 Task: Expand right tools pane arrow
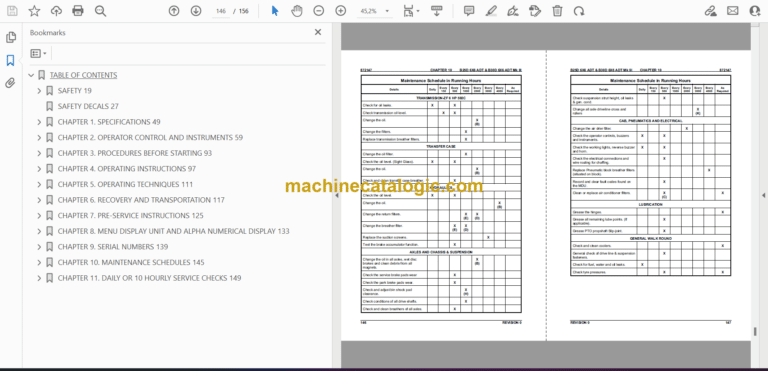coord(764,195)
